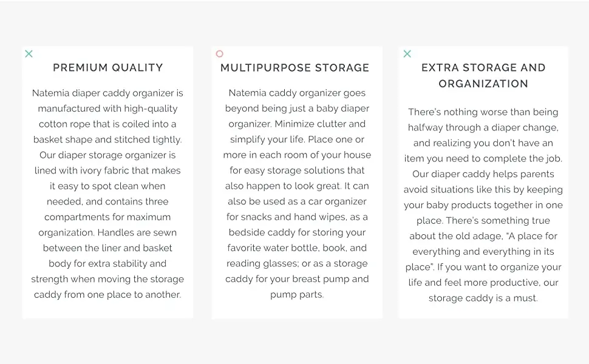Screen dimensions: 589x364
Task: Click the line 'Our diaper caddy helps parents'
Action: 483,174
